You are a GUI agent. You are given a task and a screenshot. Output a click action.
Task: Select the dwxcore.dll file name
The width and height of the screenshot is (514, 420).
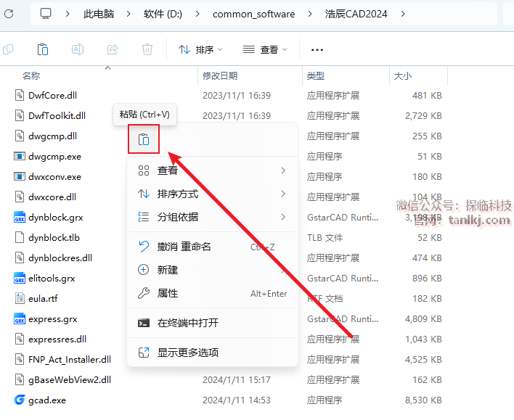pyautogui.click(x=52, y=197)
